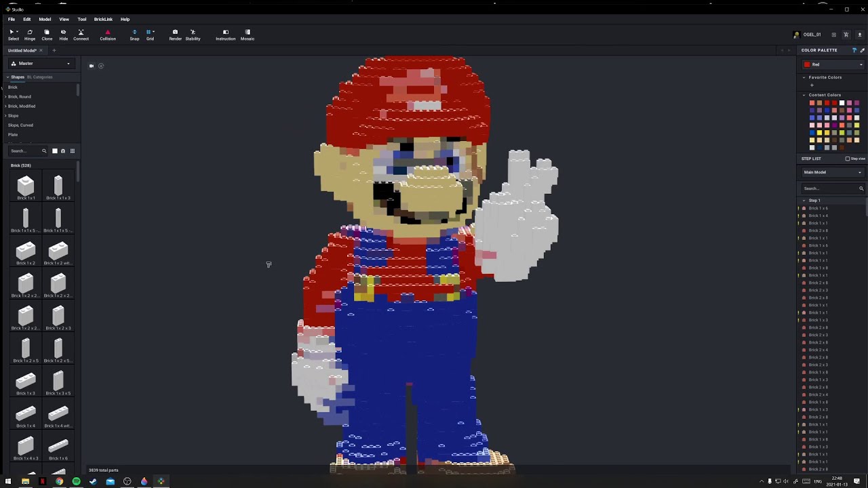Open the Tool menu
Viewport: 868px width, 488px height.
(82, 19)
